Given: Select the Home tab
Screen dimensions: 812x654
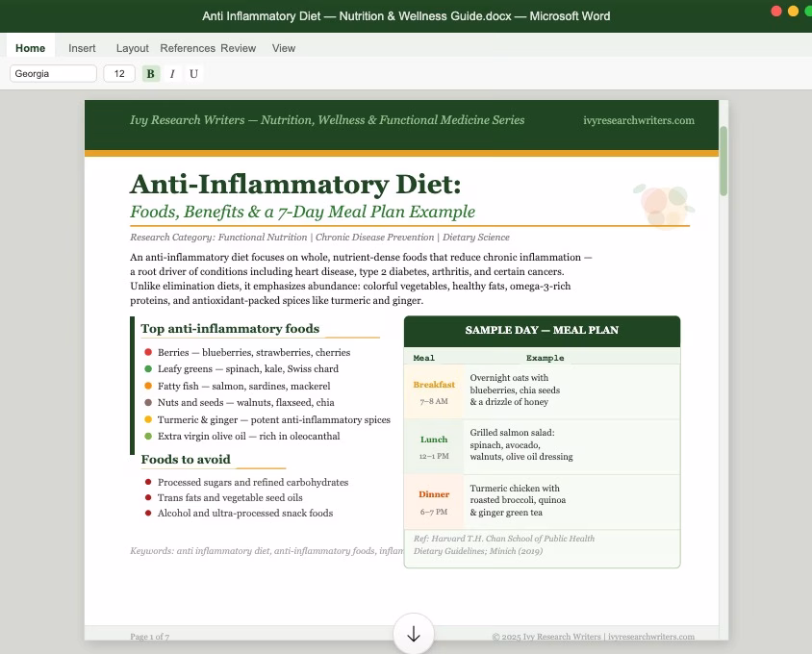Looking at the screenshot, I should (x=31, y=47).
